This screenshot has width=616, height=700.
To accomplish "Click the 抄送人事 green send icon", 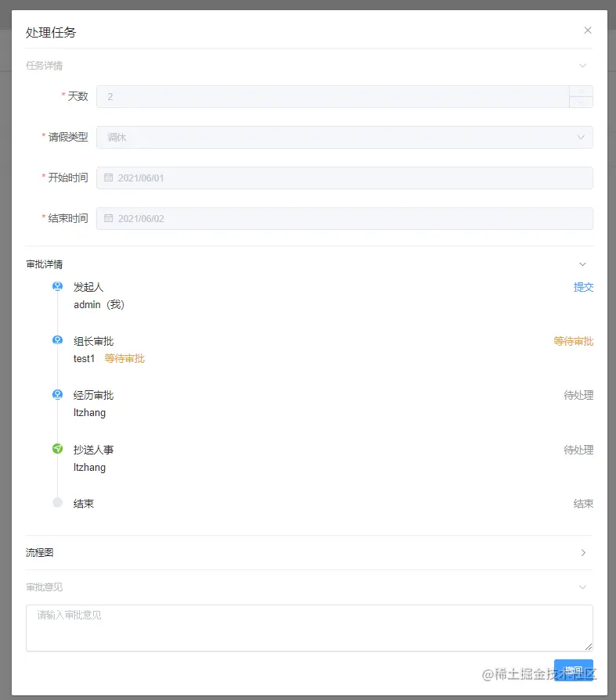I will (x=58, y=449).
